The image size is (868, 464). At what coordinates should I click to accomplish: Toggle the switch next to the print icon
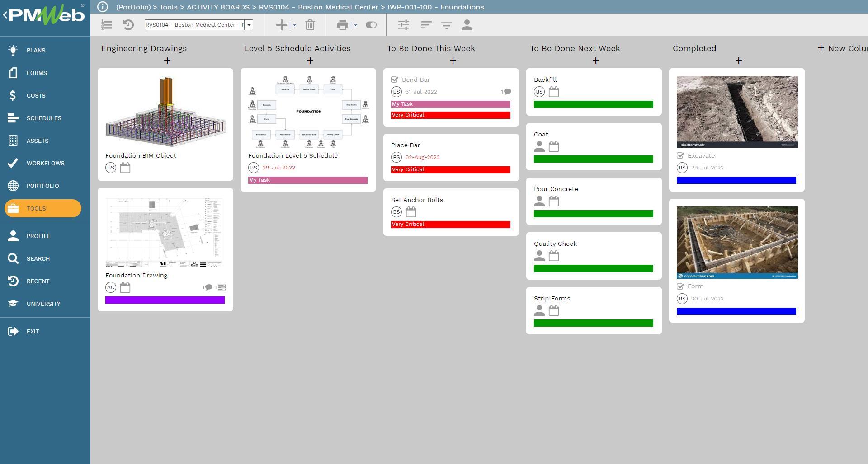coord(371,25)
